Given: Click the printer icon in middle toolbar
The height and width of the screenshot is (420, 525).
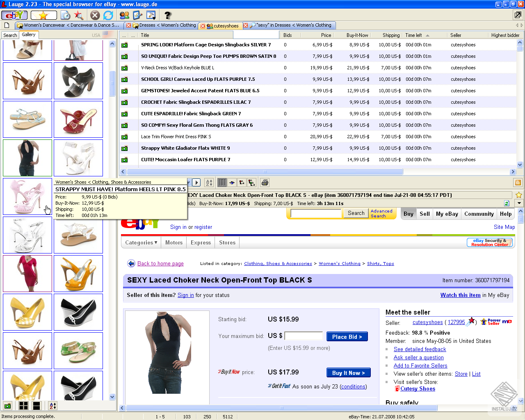Looking at the screenshot, I should tap(265, 183).
